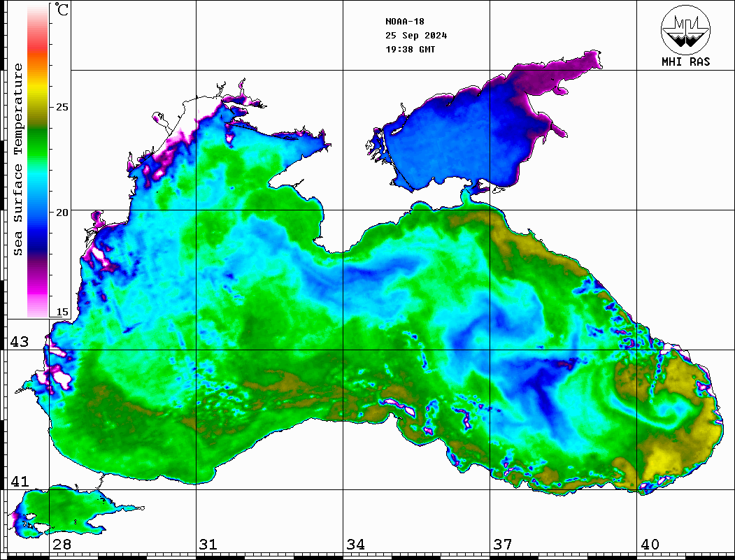Click the latitude 41 label
The image size is (735, 560).
click(19, 482)
